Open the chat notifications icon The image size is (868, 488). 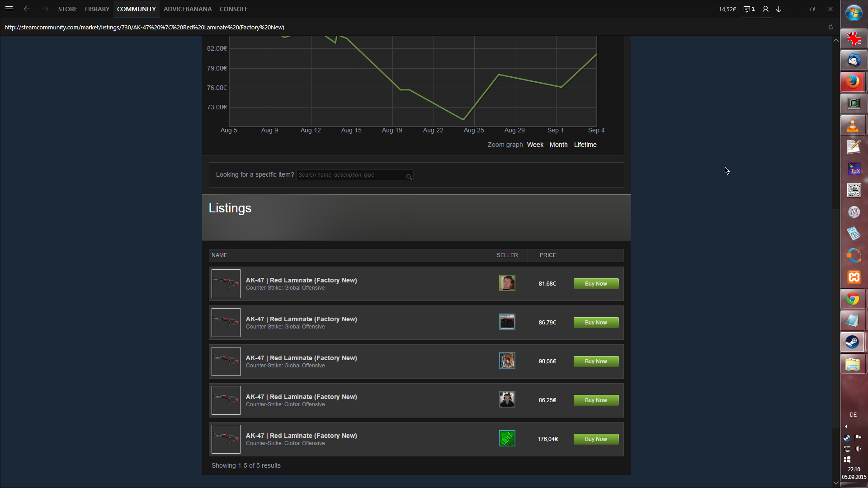pyautogui.click(x=749, y=9)
